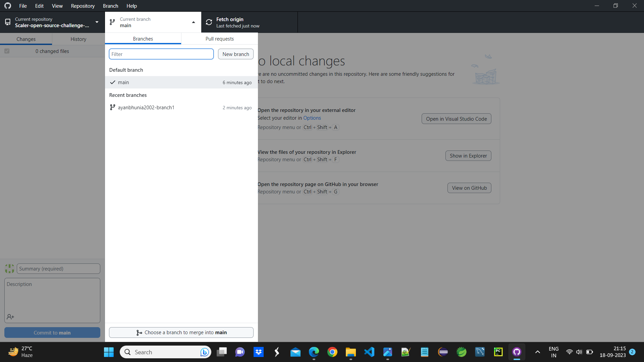Launch PyCharm from the taskbar
Viewport: 644px width, 362px height.
498,352
